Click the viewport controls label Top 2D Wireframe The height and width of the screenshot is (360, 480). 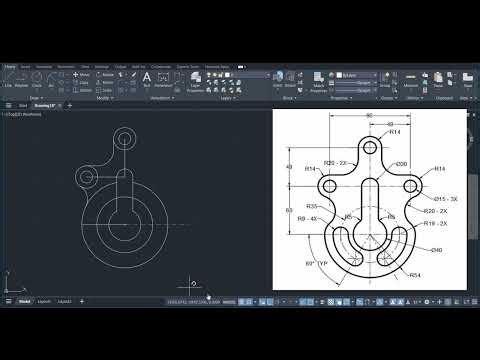click(x=22, y=114)
